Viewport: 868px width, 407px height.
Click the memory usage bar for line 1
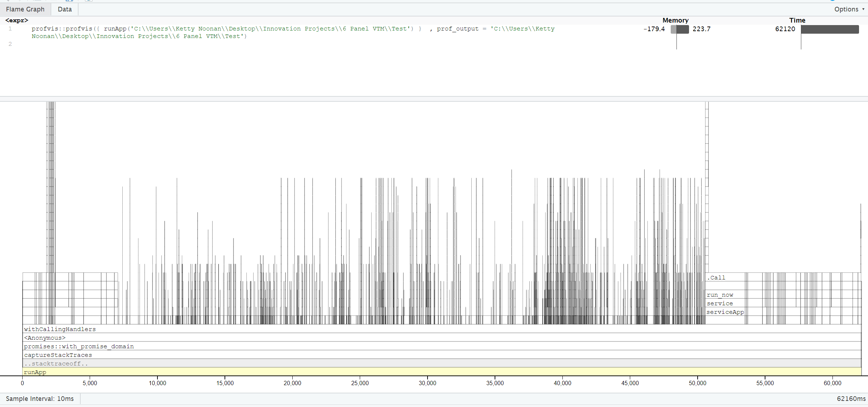point(680,29)
